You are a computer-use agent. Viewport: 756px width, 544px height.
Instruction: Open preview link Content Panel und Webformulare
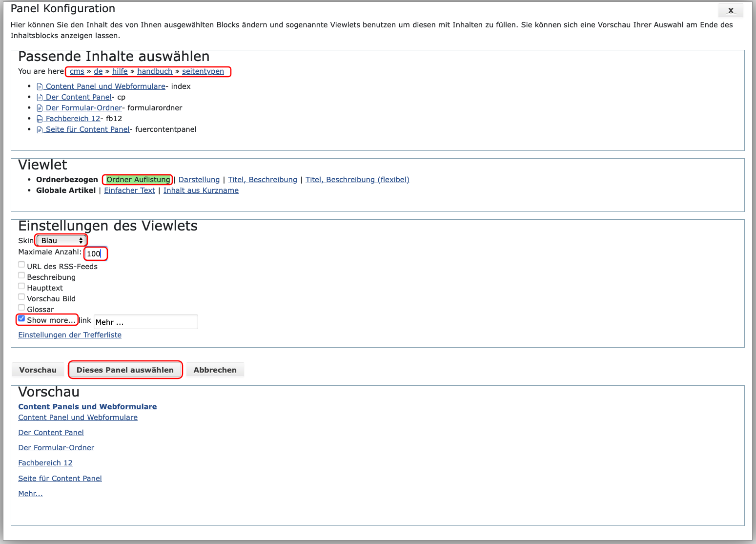pos(78,418)
